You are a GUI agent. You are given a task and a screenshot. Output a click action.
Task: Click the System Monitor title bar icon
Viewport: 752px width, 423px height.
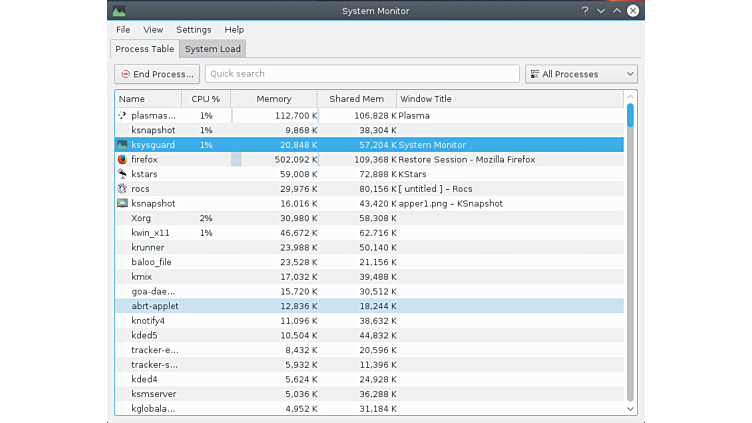point(119,11)
